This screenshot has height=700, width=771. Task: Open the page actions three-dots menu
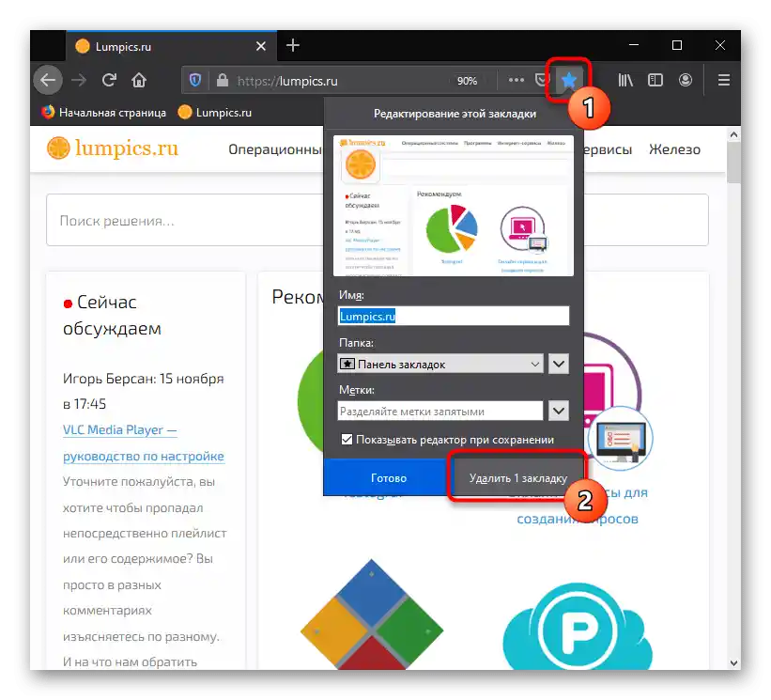516,80
